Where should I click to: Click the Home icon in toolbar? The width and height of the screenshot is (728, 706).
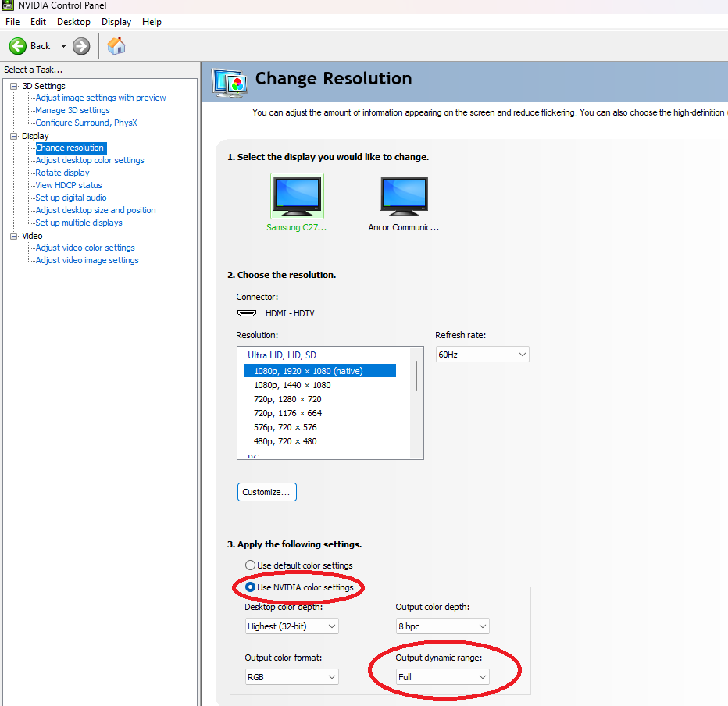tap(116, 46)
